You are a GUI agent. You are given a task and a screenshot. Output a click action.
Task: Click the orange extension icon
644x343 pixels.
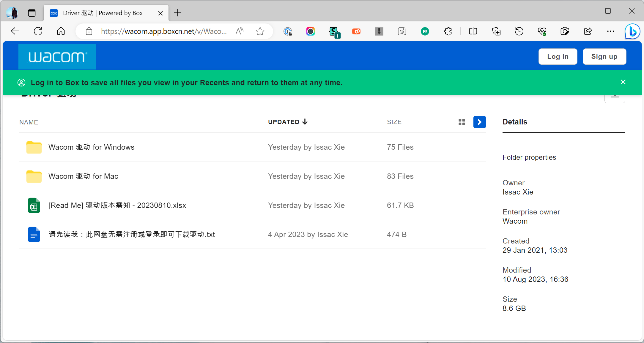pos(356,31)
